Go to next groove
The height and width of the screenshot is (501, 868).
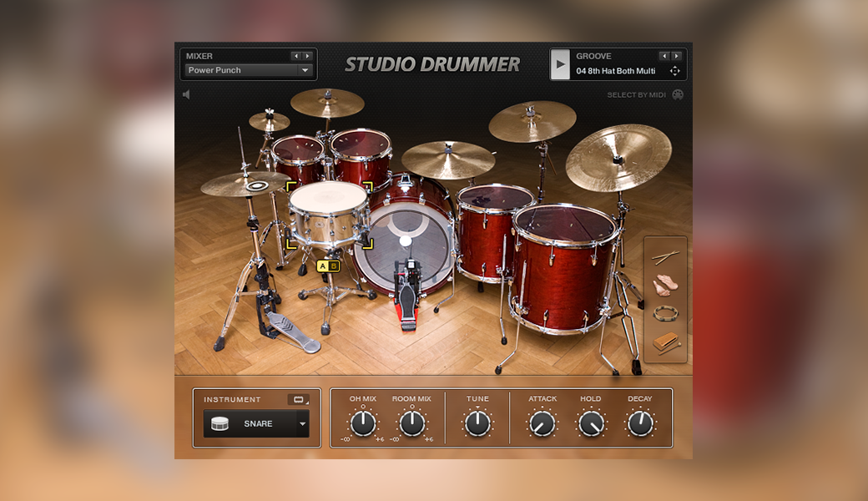click(676, 56)
